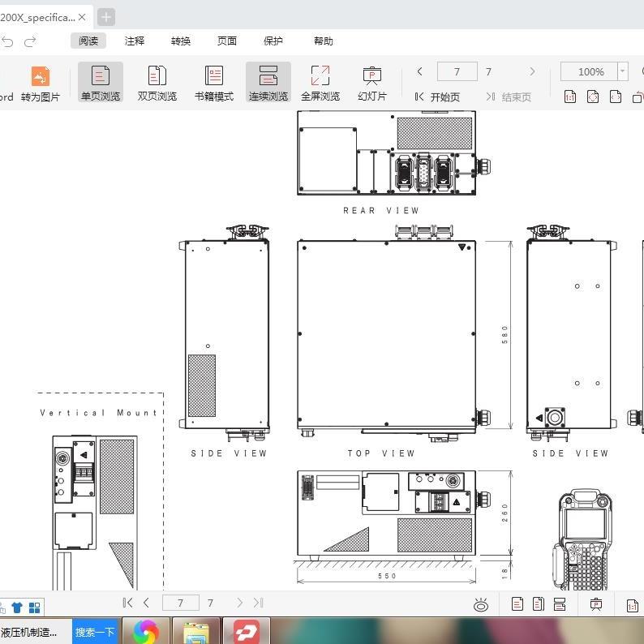Click the undo arrow icon
Screen dimensions: 644x644
click(x=7, y=41)
